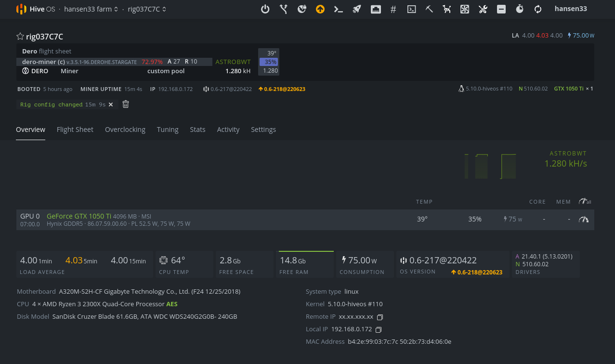Click the pickaxe miner actions icon
This screenshot has width=615, height=364.
(x=429, y=9)
